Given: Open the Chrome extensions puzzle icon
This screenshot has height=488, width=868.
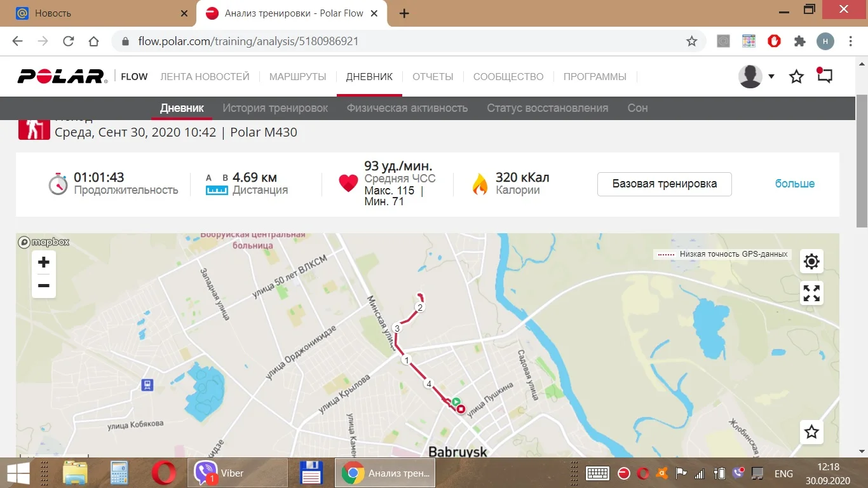Looking at the screenshot, I should click(x=800, y=41).
